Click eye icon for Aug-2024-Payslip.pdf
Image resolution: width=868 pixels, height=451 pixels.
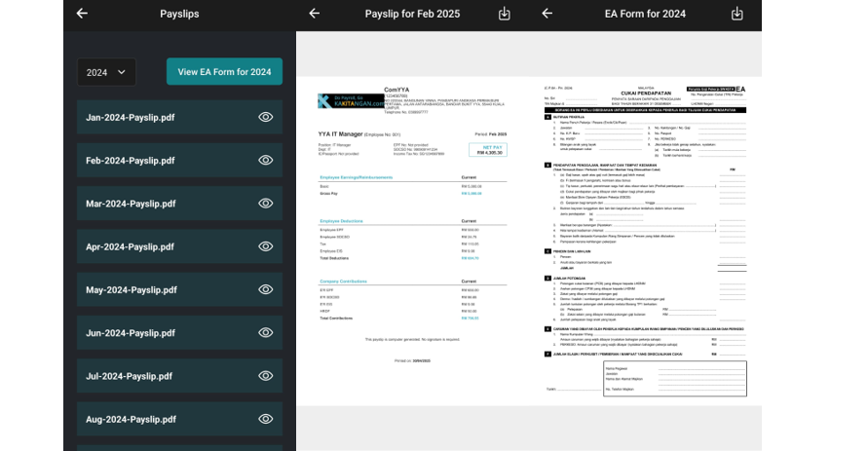pos(265,419)
